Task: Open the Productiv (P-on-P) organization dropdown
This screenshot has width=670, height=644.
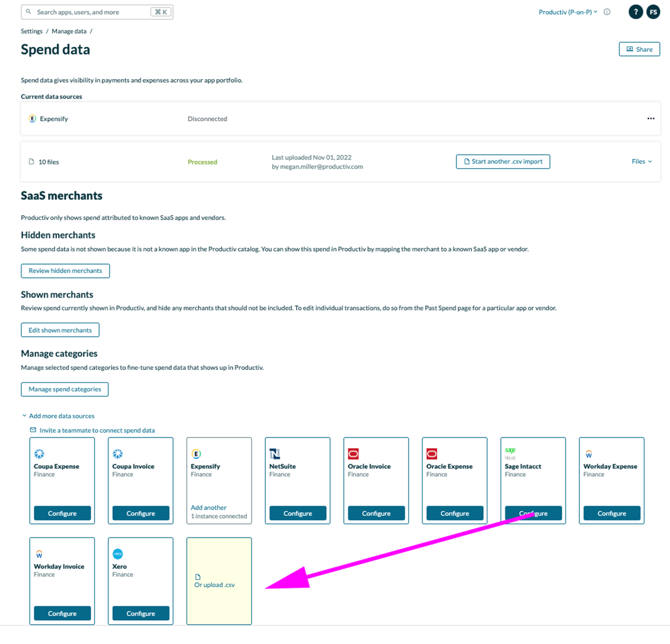Action: [568, 12]
